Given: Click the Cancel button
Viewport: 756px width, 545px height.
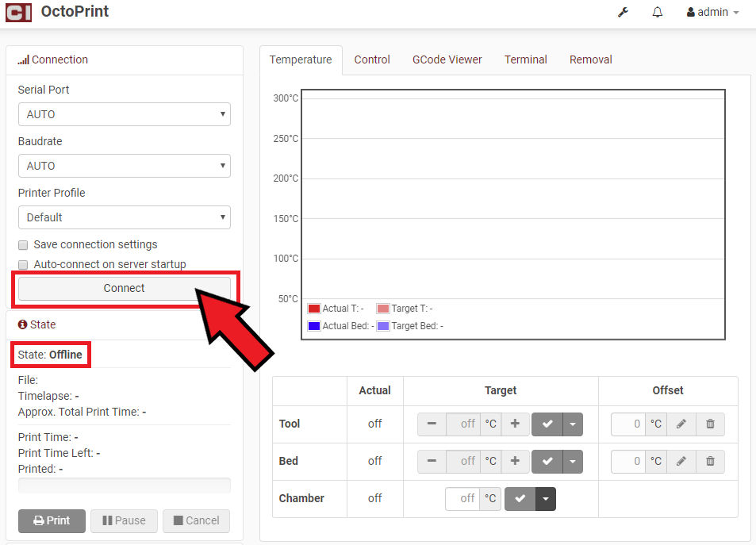Looking at the screenshot, I should [196, 521].
